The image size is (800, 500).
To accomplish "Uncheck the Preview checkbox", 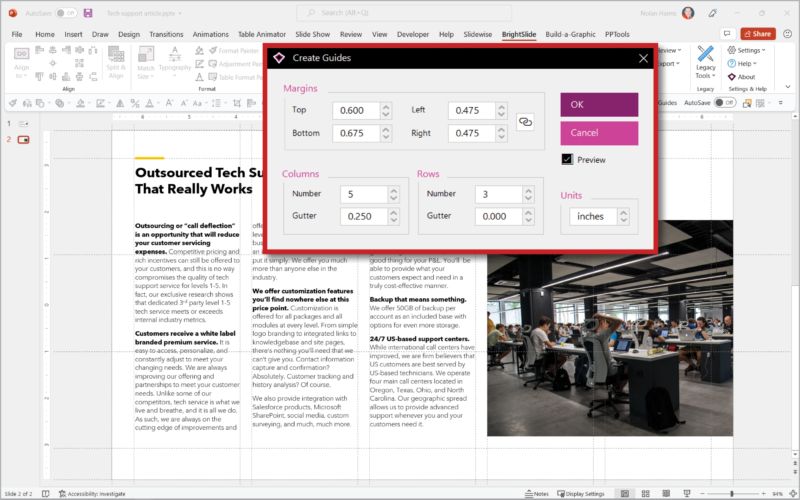I will pyautogui.click(x=567, y=159).
